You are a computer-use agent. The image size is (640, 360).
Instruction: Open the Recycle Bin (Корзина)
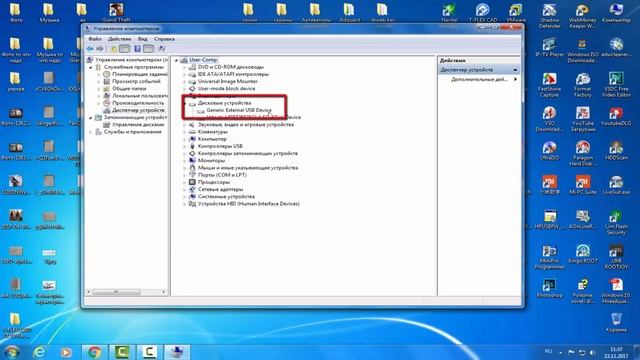click(616, 322)
